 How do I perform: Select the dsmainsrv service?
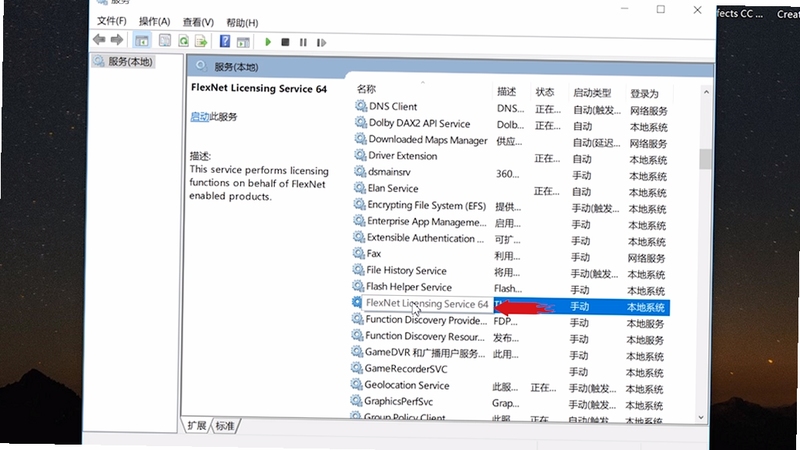click(389, 172)
